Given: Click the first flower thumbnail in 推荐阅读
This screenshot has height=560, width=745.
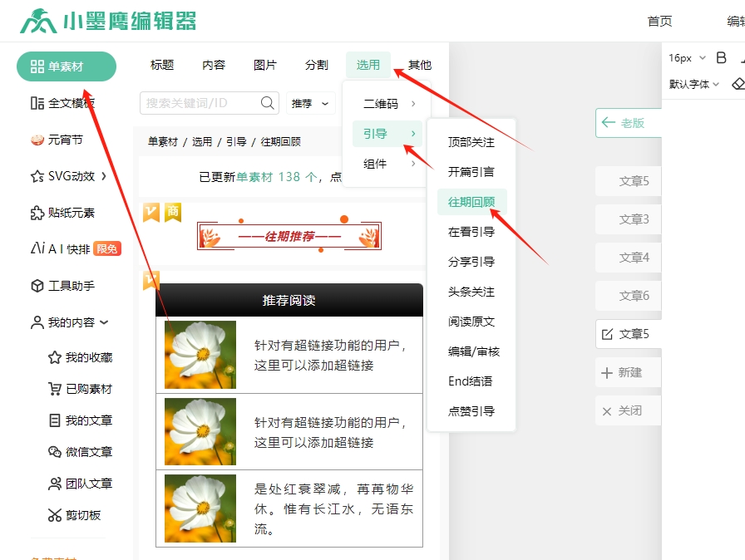Looking at the screenshot, I should click(x=200, y=355).
